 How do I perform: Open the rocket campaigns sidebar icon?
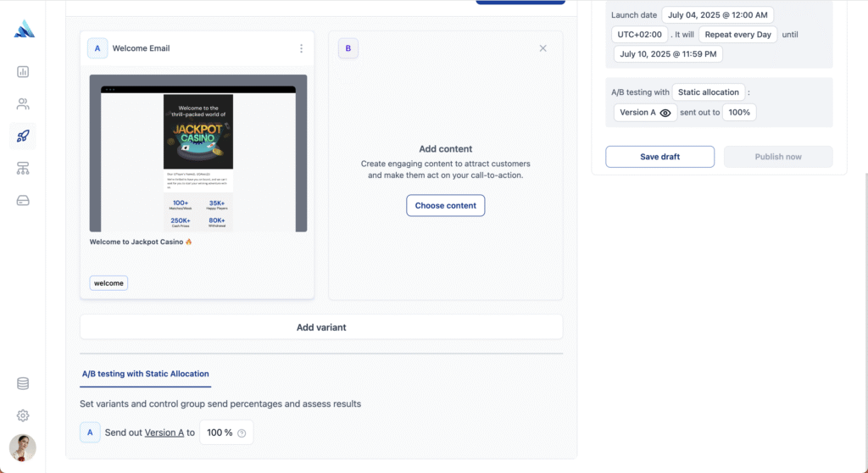[23, 136]
